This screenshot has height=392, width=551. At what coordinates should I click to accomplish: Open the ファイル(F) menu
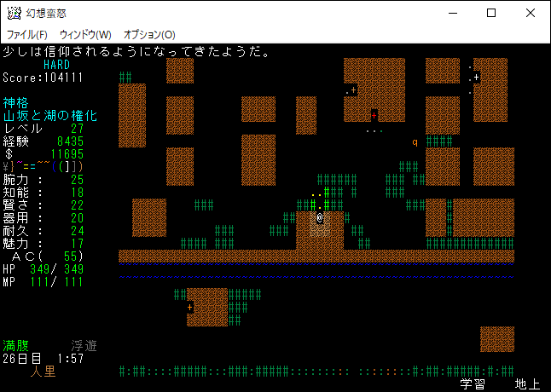click(x=27, y=34)
